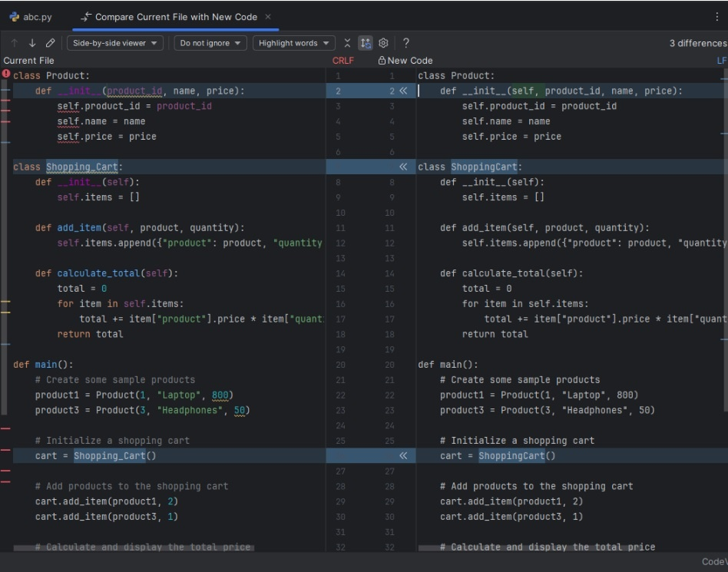Click Shopping_Cart class name in left pane
This screenshot has height=572, width=728.
click(81, 167)
